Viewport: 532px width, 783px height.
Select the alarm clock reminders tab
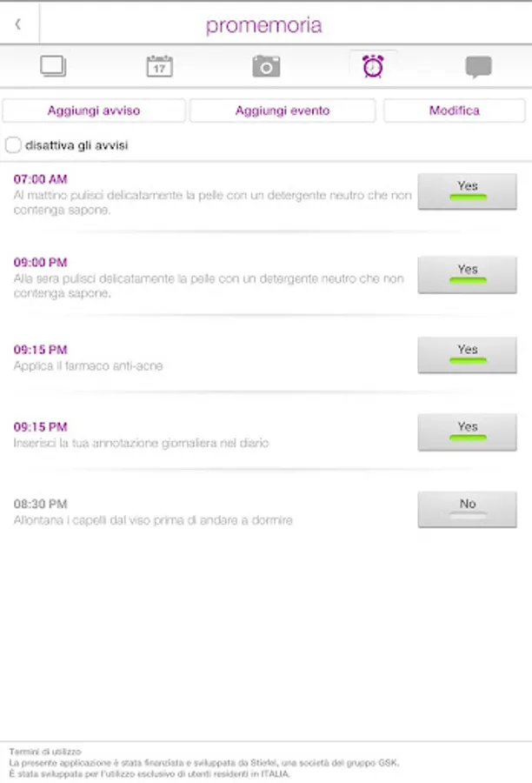point(373,66)
